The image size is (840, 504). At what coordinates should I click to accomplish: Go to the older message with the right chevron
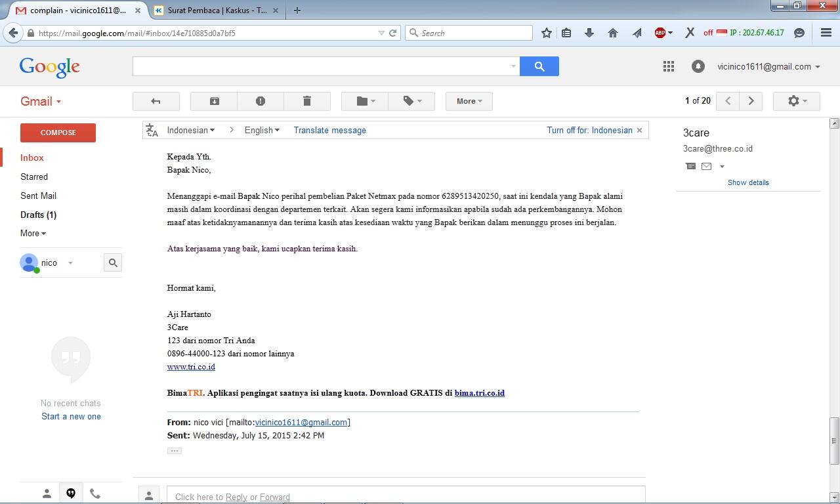751,101
